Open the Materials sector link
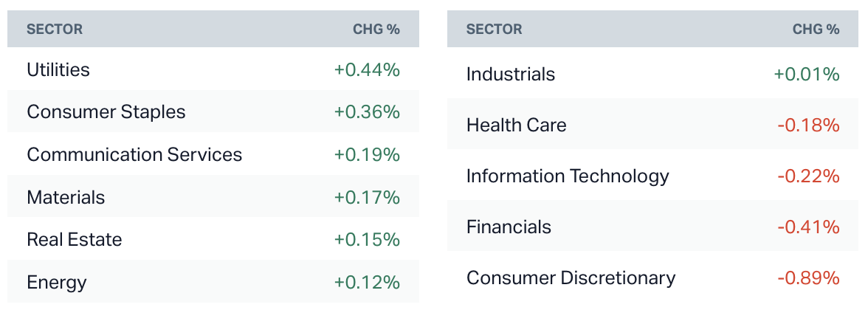This screenshot has width=868, height=310. coord(66,197)
